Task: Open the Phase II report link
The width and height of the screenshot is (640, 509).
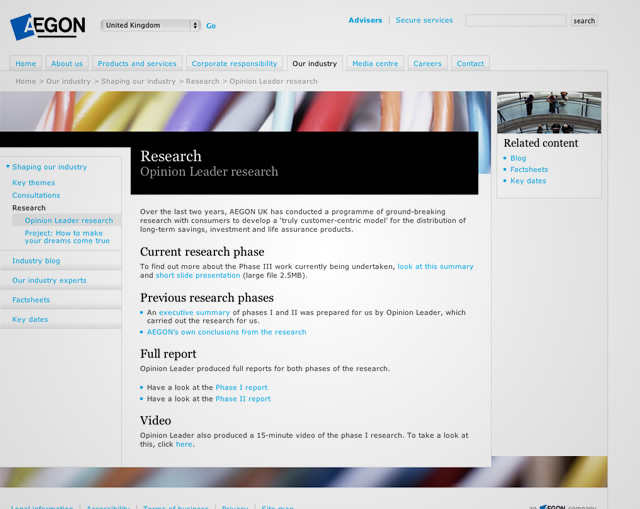Action: 243,399
